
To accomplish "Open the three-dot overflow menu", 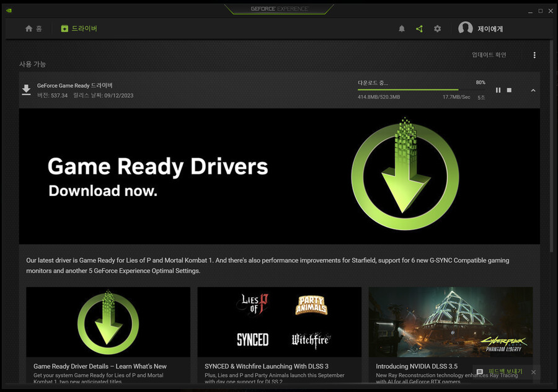I will [534, 55].
